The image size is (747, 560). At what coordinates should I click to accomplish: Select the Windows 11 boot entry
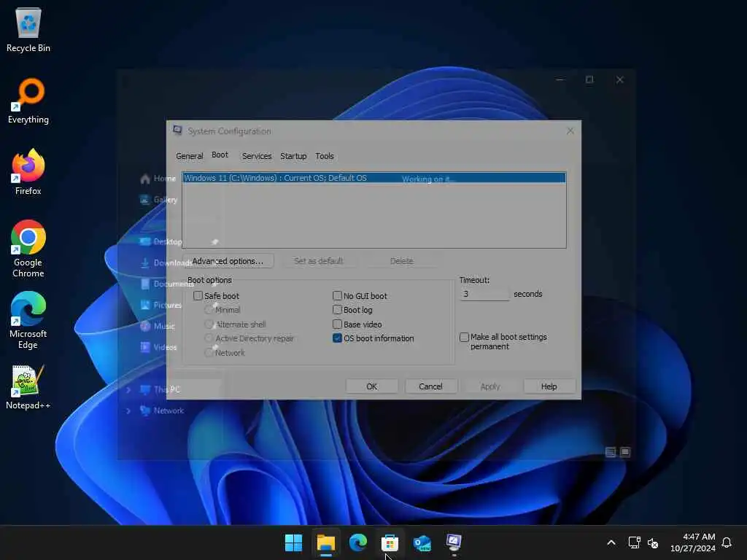[x=374, y=178]
